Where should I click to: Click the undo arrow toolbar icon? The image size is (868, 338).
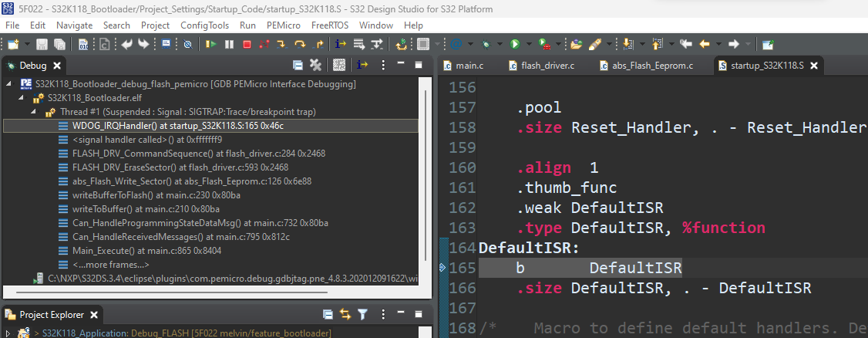pos(126,44)
